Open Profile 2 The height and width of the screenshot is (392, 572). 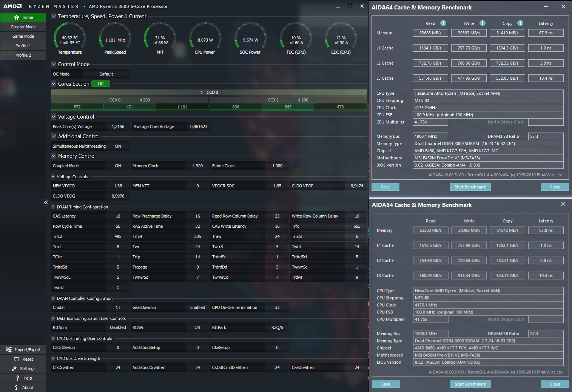click(23, 55)
